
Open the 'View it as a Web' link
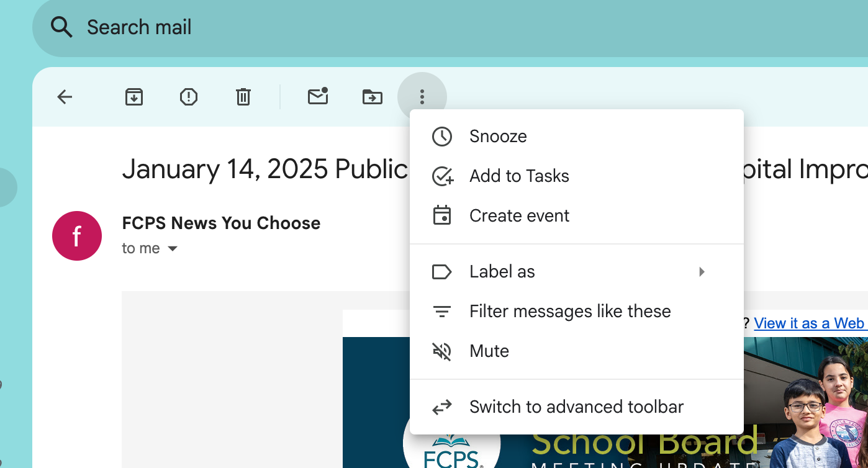click(810, 323)
